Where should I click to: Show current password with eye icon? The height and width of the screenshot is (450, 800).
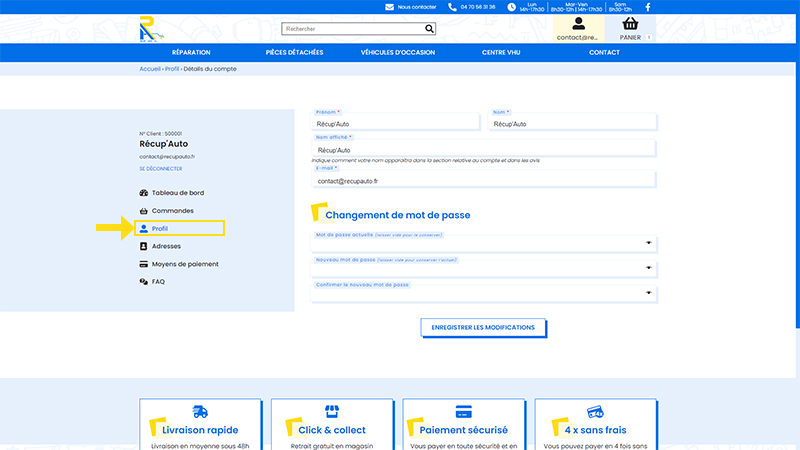point(648,243)
